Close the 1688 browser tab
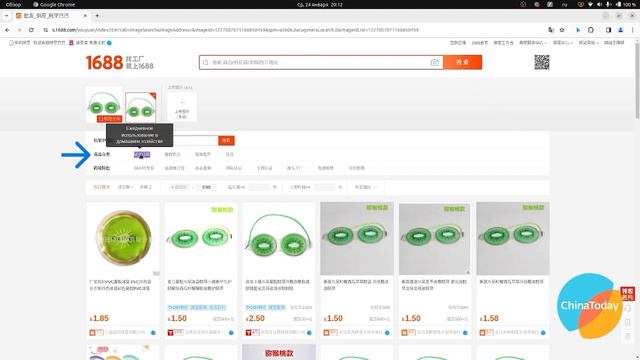The height and width of the screenshot is (360, 640). pyautogui.click(x=85, y=16)
